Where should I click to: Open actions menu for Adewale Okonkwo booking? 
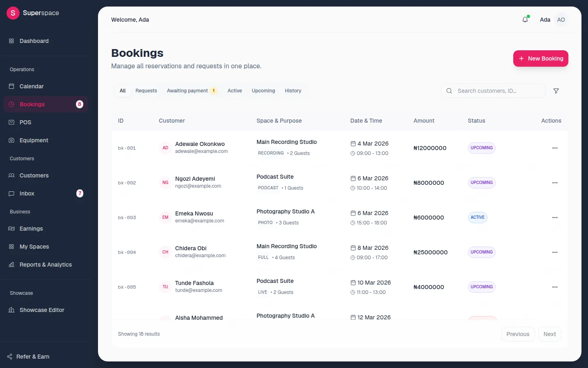pos(555,148)
